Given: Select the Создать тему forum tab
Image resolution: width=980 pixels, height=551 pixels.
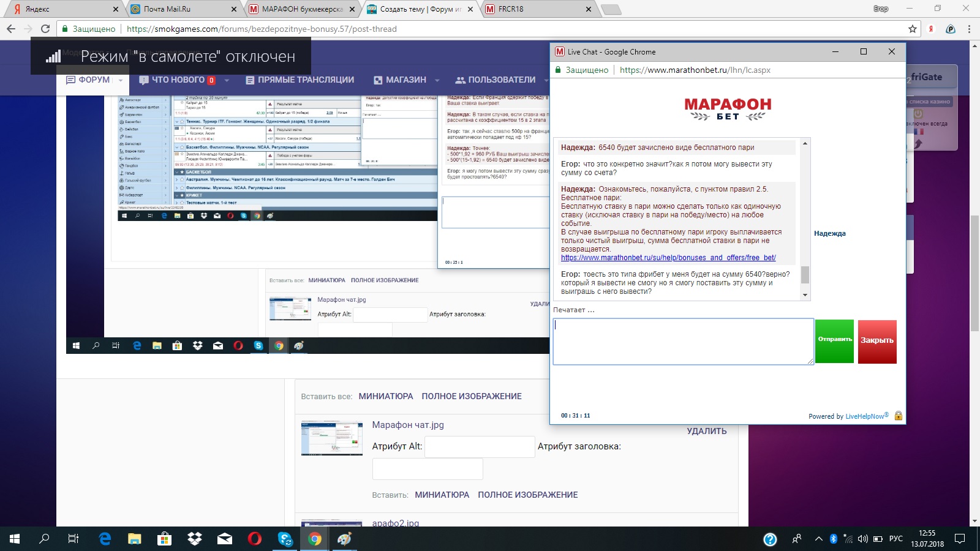Looking at the screenshot, I should [420, 9].
